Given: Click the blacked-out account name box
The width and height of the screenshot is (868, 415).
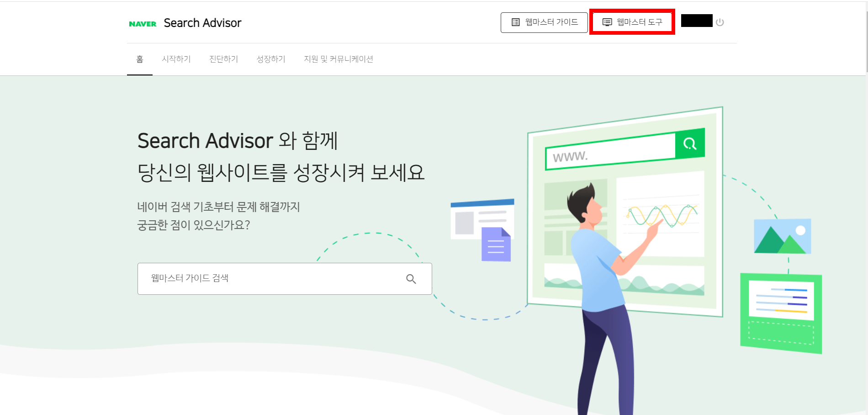Looking at the screenshot, I should (x=696, y=21).
